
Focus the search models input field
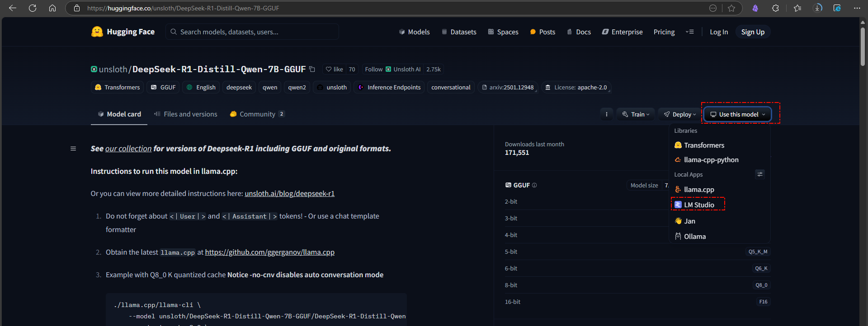coord(252,32)
